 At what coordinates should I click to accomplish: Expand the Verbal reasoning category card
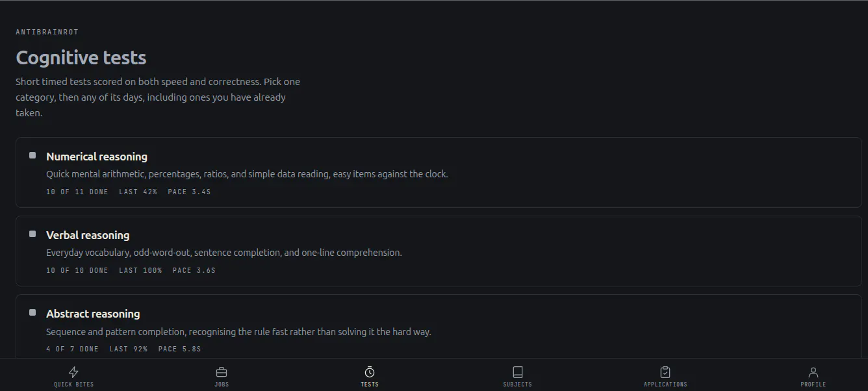click(x=439, y=251)
